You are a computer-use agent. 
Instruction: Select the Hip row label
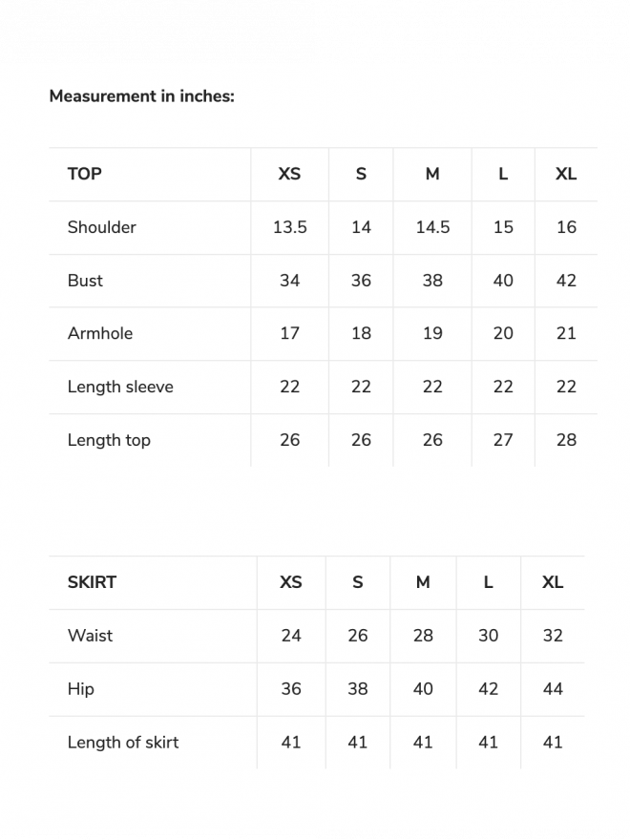(x=81, y=689)
